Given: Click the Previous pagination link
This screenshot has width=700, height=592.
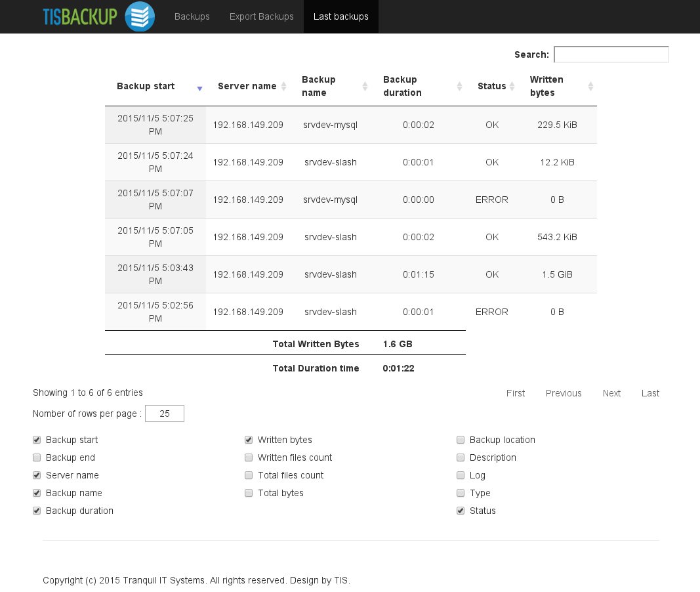Looking at the screenshot, I should (564, 393).
